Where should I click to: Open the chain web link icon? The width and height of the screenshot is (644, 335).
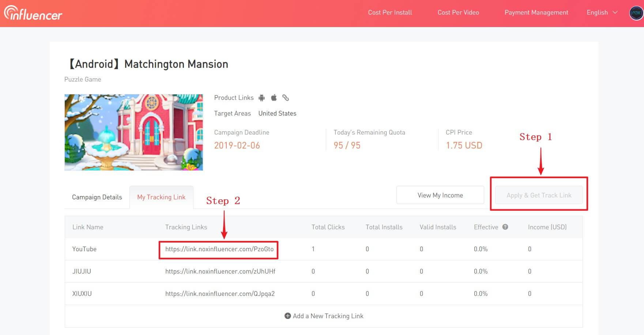coord(286,98)
